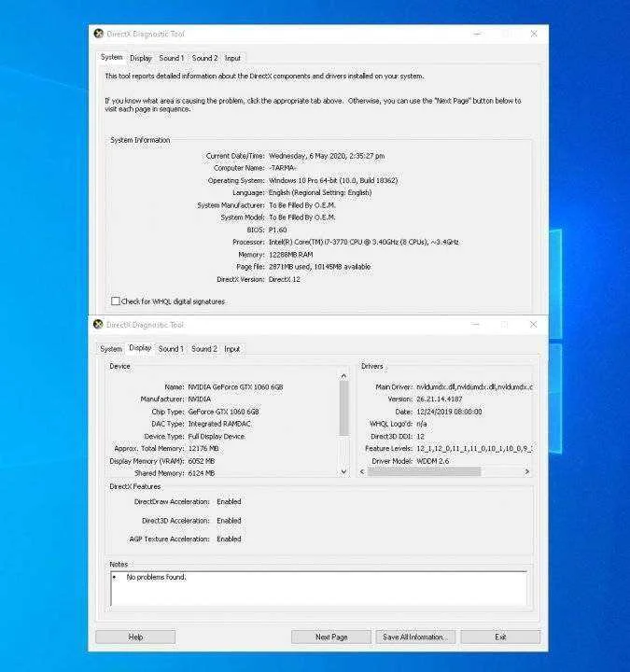The width and height of the screenshot is (630, 672).
Task: Minimize the lower DirectX Diagnostic Tool window
Action: point(475,325)
